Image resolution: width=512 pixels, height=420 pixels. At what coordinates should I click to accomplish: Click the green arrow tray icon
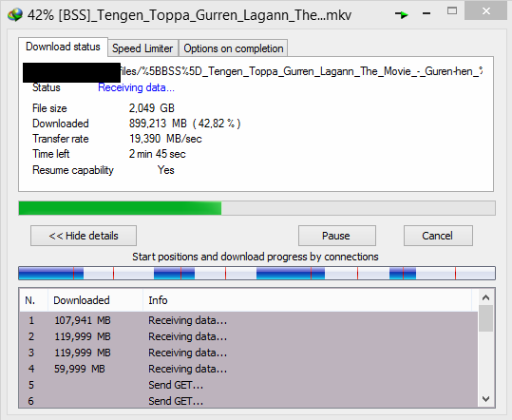coord(401,14)
